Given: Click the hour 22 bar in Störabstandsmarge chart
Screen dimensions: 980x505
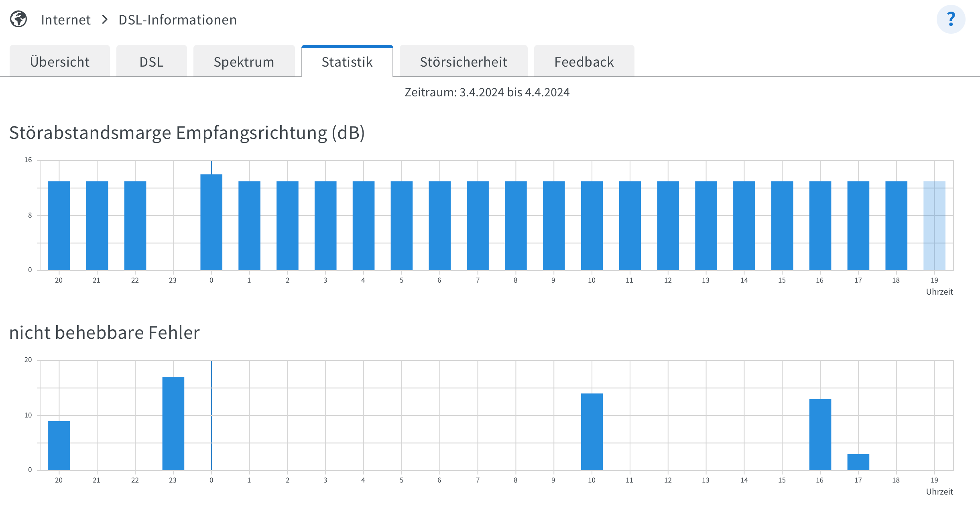Looking at the screenshot, I should tap(135, 226).
